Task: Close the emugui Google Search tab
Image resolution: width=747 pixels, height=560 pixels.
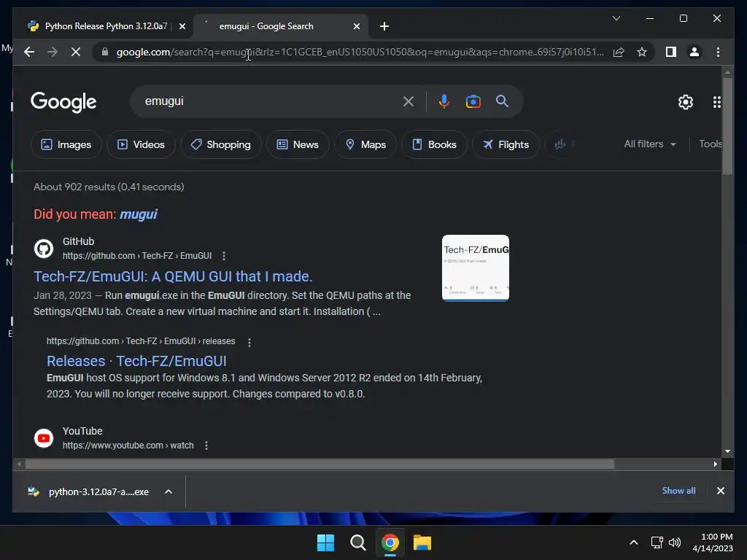Action: pos(357,26)
